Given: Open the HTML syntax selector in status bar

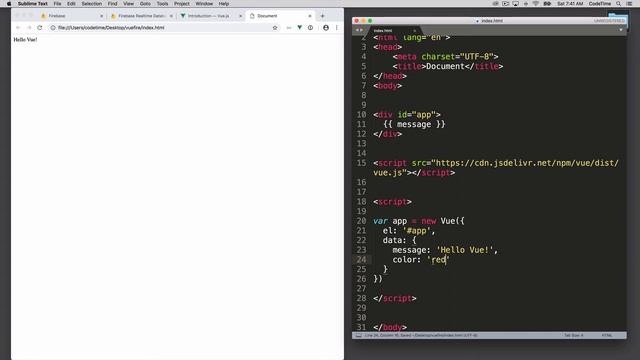Looking at the screenshot, I should point(607,336).
